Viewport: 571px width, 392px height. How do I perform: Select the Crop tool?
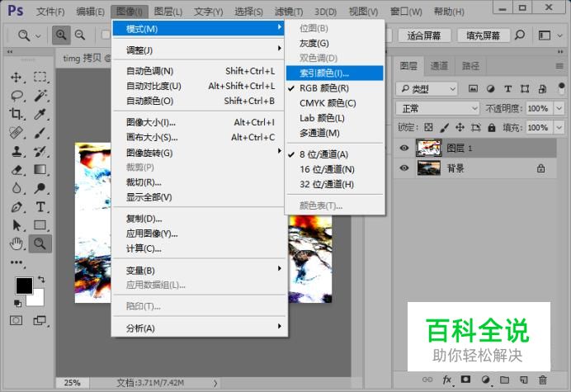click(16, 114)
